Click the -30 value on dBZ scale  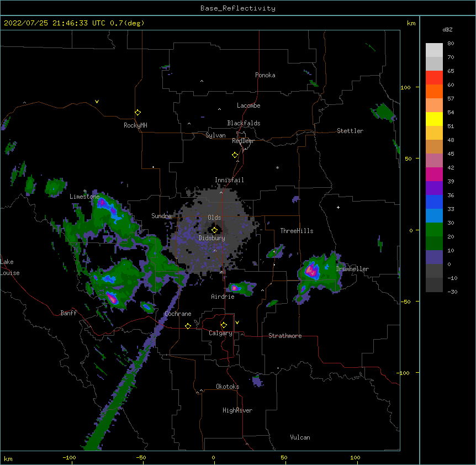tap(452, 292)
